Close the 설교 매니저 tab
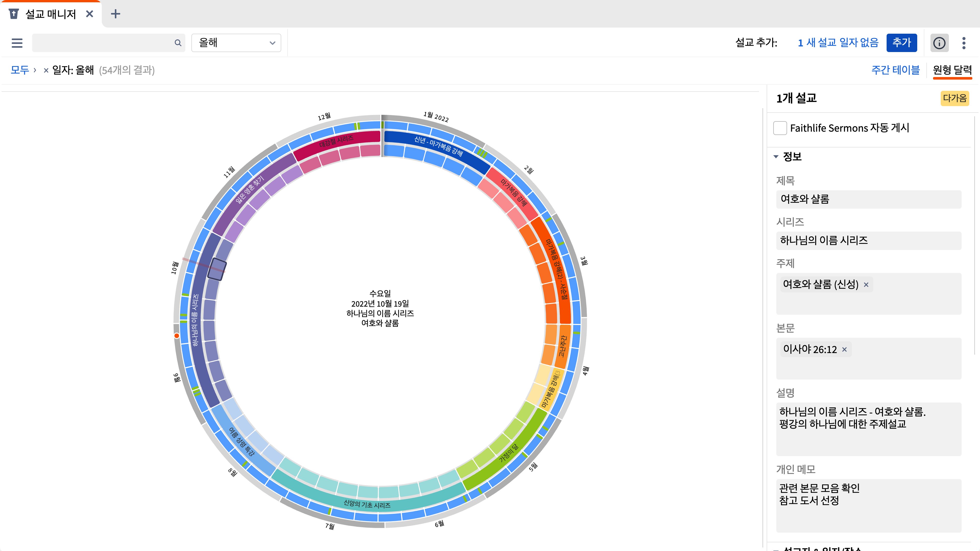The image size is (980, 551). coord(89,14)
